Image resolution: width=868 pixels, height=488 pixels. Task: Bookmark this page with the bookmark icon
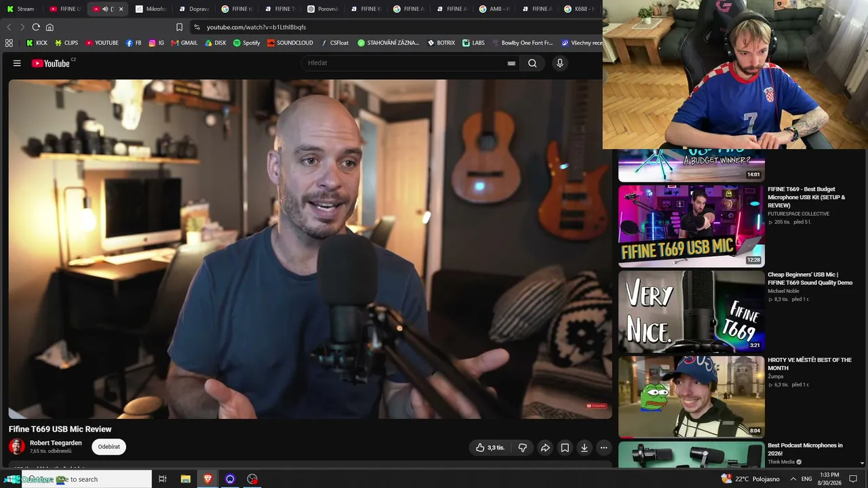[x=179, y=27]
